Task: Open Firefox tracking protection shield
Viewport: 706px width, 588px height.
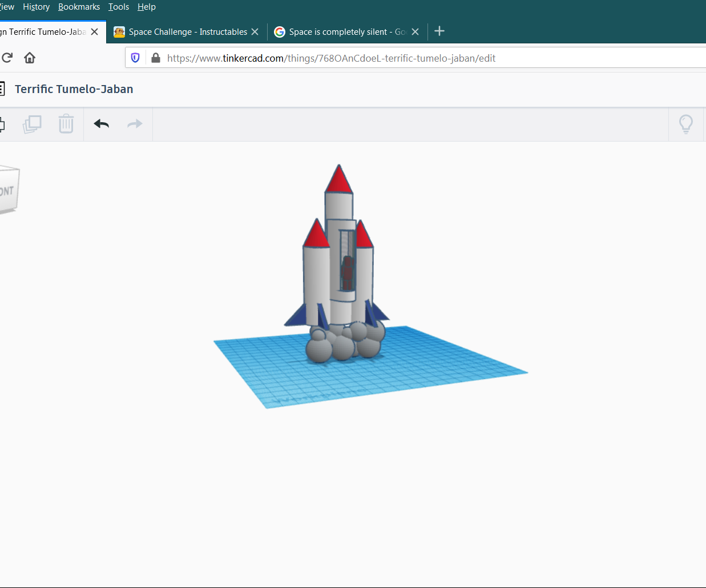Action: tap(135, 58)
